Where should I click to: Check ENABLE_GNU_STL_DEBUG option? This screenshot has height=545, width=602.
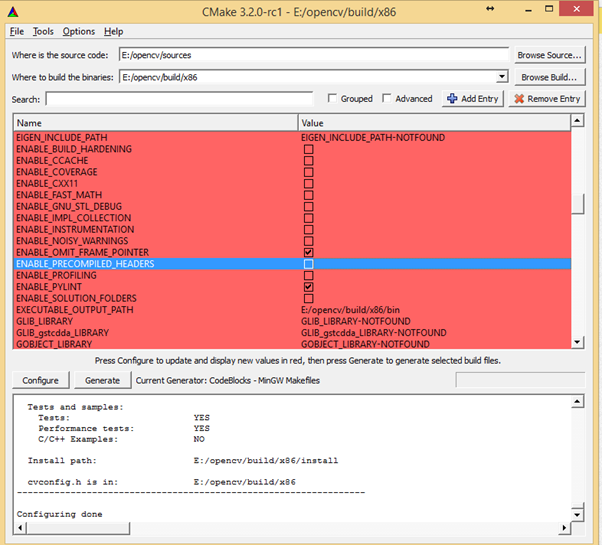(308, 206)
